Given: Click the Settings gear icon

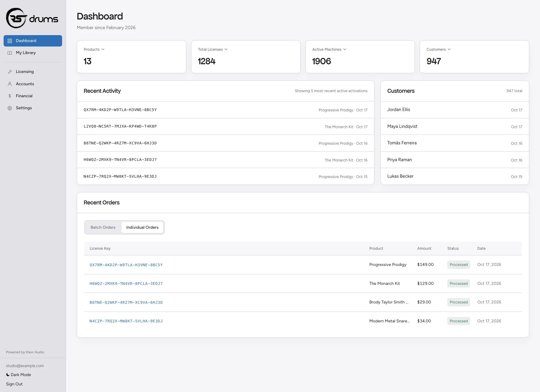Looking at the screenshot, I should point(10,108).
